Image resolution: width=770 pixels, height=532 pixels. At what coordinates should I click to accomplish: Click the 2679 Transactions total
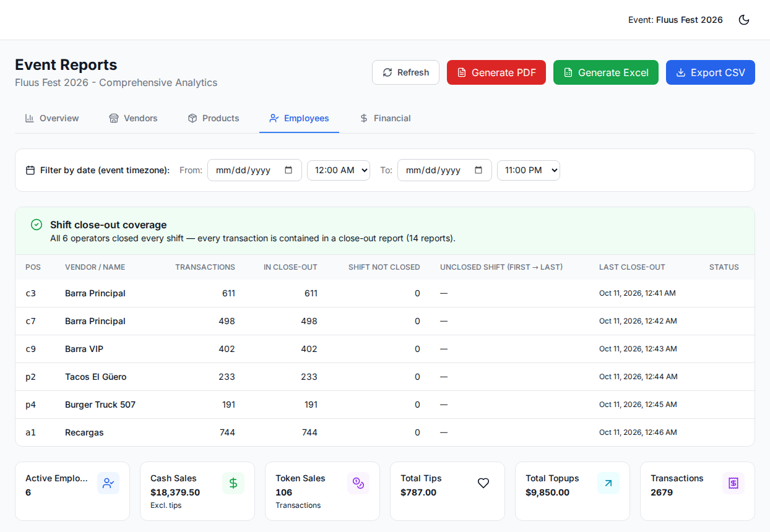(662, 492)
